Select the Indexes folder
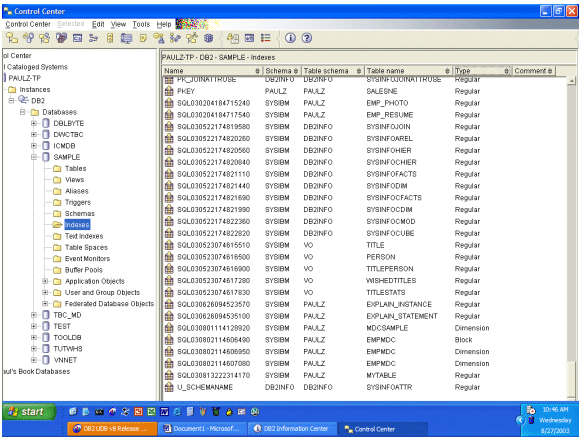This screenshot has width=582, height=441. pos(77,225)
